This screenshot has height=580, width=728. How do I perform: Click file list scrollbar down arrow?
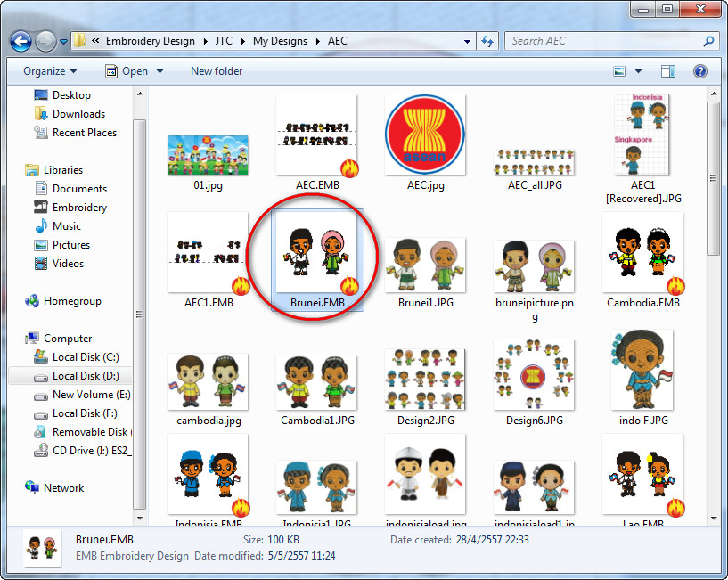(714, 519)
